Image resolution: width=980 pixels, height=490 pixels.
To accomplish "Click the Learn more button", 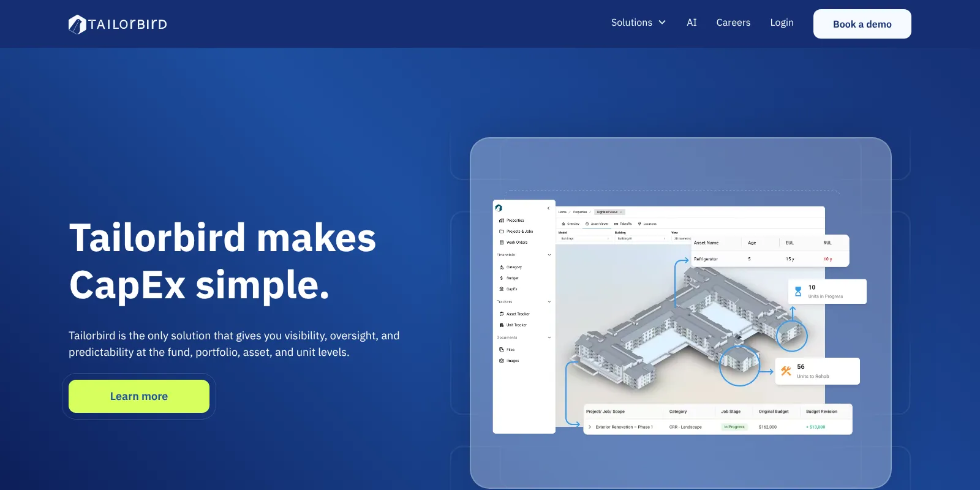I will pyautogui.click(x=139, y=396).
